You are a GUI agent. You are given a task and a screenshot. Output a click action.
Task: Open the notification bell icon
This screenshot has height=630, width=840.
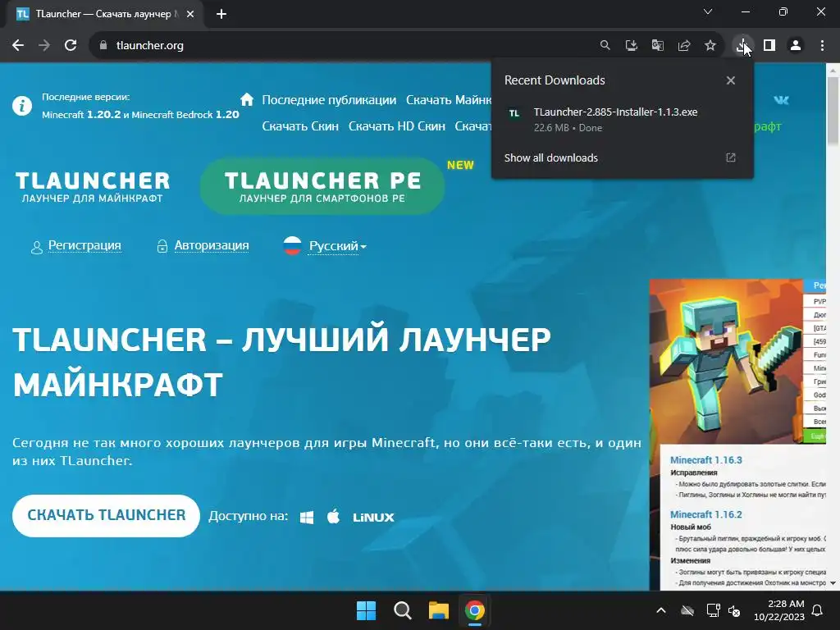pyautogui.click(x=818, y=610)
